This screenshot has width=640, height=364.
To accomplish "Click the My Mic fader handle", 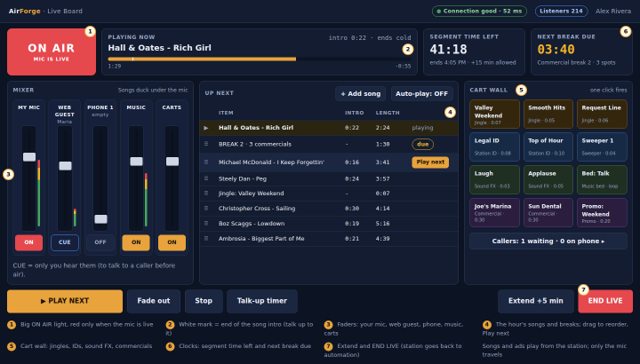I will pos(29,157).
